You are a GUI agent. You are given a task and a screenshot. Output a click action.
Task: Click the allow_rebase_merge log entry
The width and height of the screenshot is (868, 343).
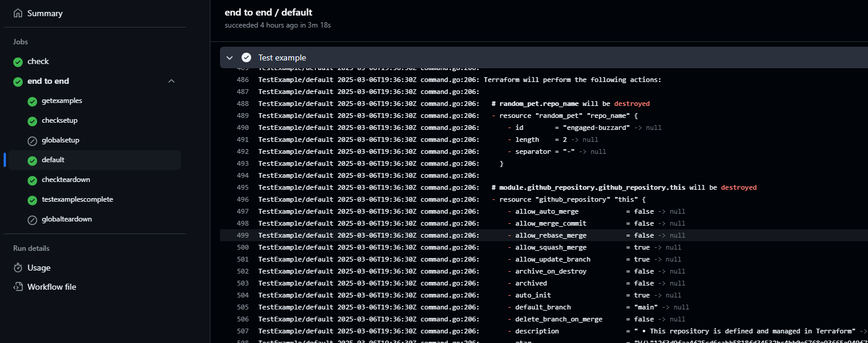544,235
